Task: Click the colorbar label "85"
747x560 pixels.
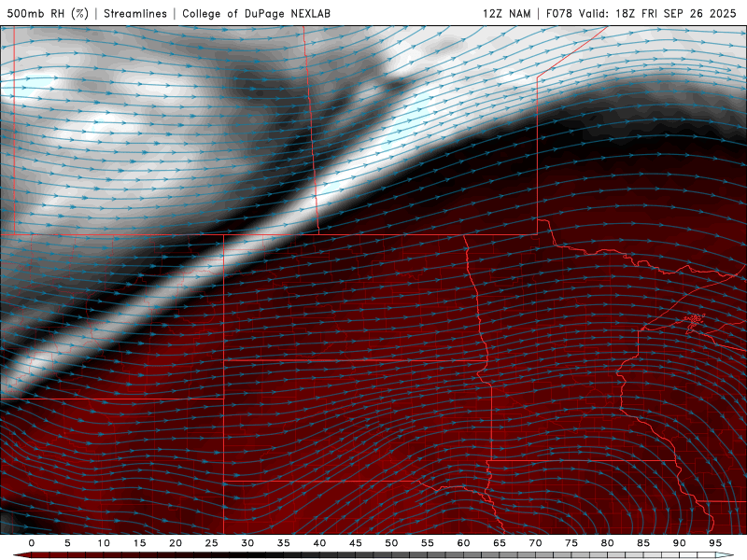Action: (x=643, y=543)
